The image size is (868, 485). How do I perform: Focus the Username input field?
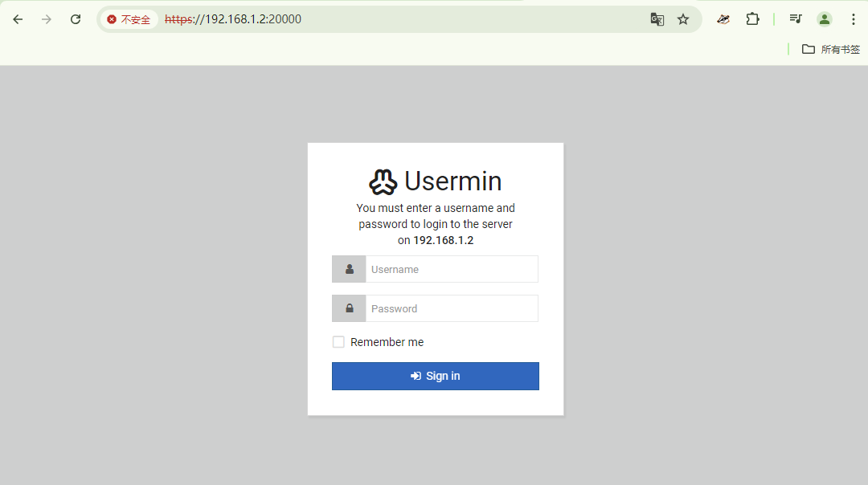point(452,269)
